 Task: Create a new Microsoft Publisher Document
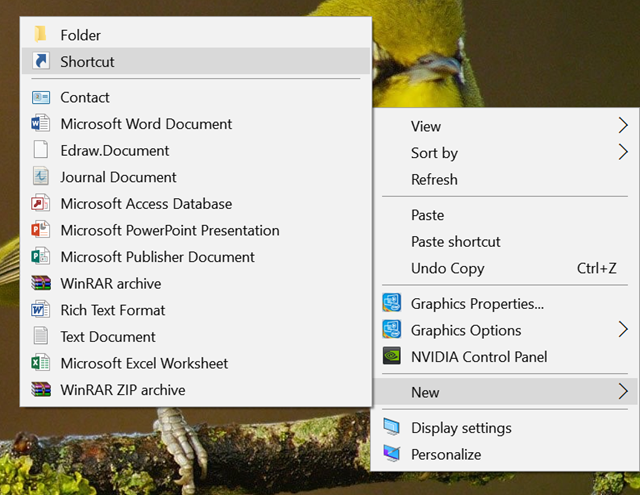[x=196, y=256]
